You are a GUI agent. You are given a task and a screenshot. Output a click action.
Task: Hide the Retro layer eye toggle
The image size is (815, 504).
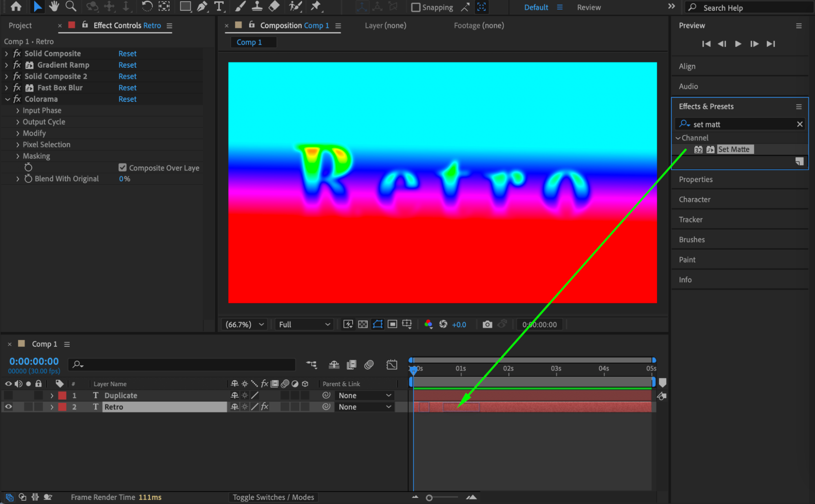click(x=8, y=407)
